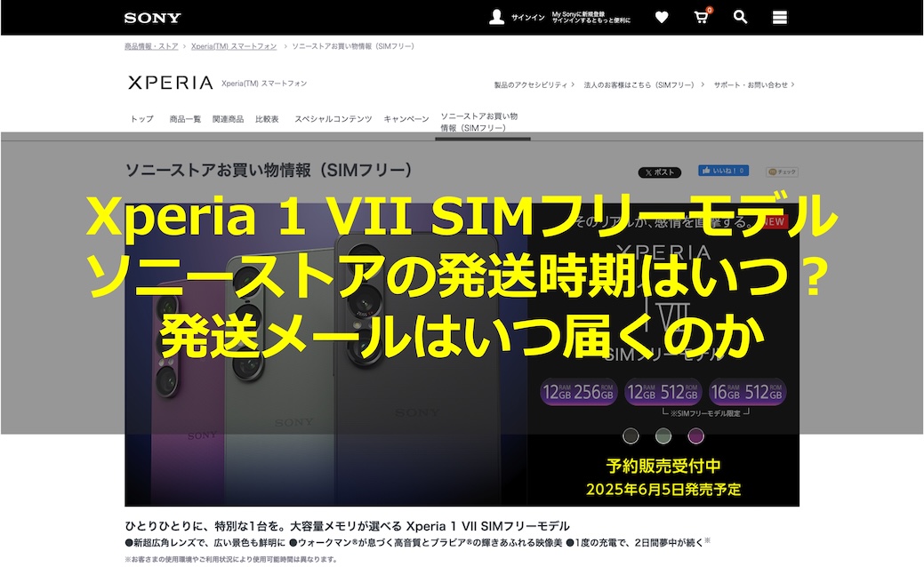Select the スペシャルコンテンツ navigation tab

333,119
